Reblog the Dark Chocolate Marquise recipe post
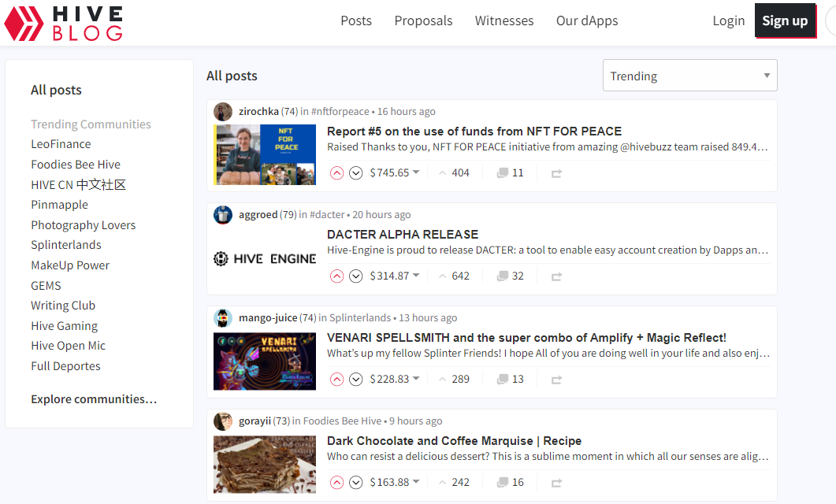Viewport: 836px width, 504px height. [556, 483]
